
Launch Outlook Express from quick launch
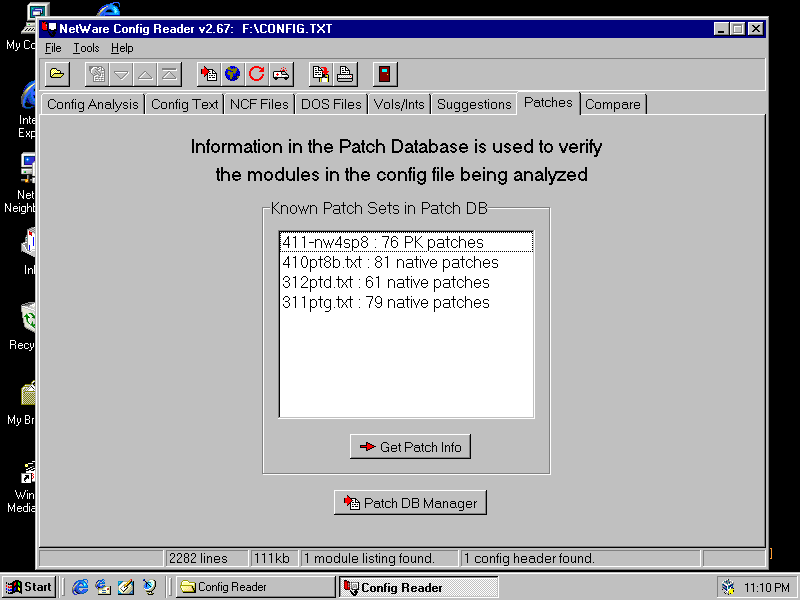(x=103, y=587)
